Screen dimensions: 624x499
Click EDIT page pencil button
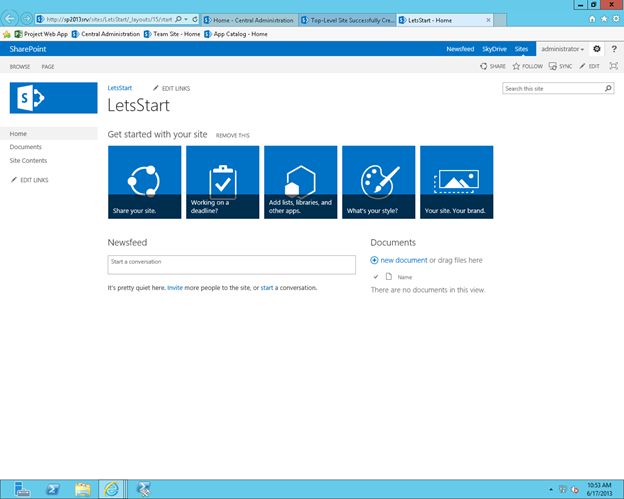coord(589,66)
